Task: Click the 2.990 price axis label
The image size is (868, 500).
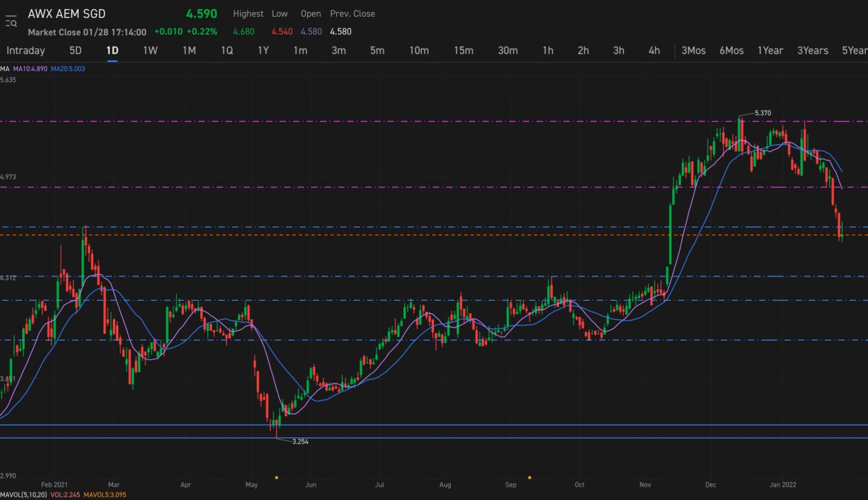Action: (8, 476)
